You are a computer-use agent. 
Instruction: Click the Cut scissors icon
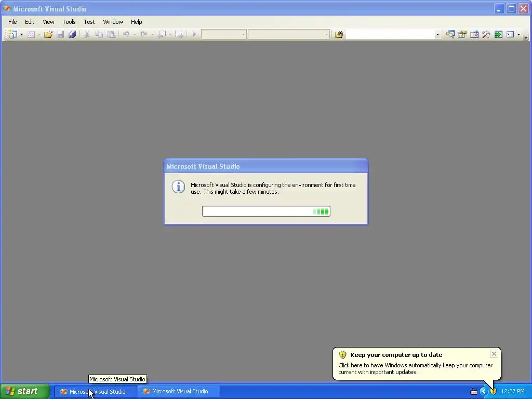tap(87, 34)
